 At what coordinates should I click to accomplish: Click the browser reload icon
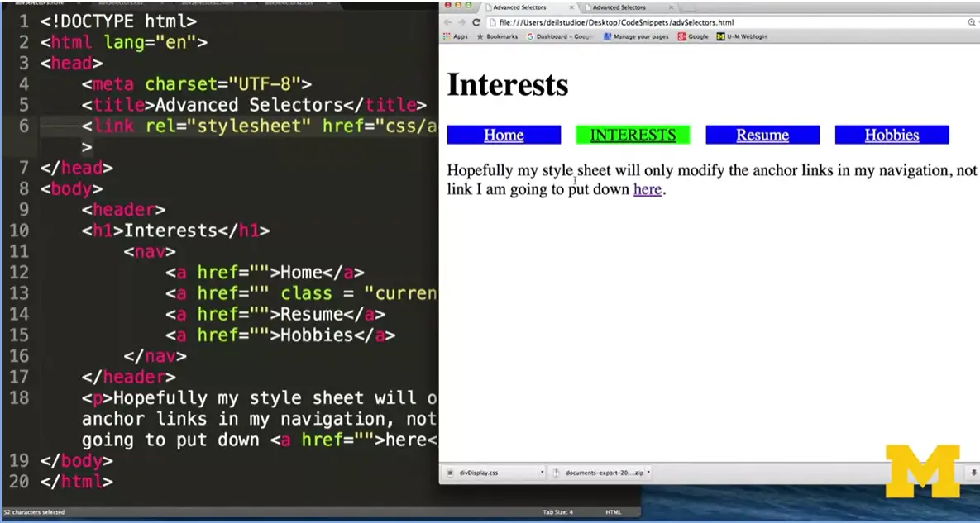click(476, 22)
